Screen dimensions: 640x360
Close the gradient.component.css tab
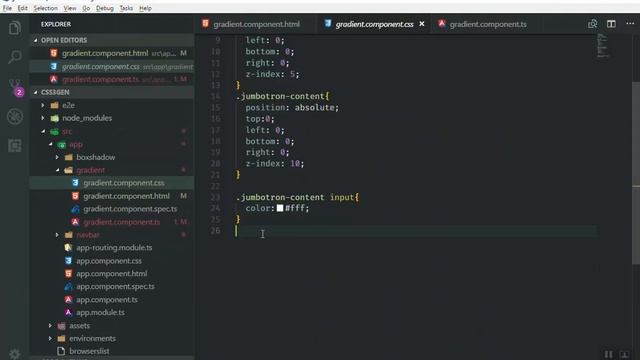(422, 24)
